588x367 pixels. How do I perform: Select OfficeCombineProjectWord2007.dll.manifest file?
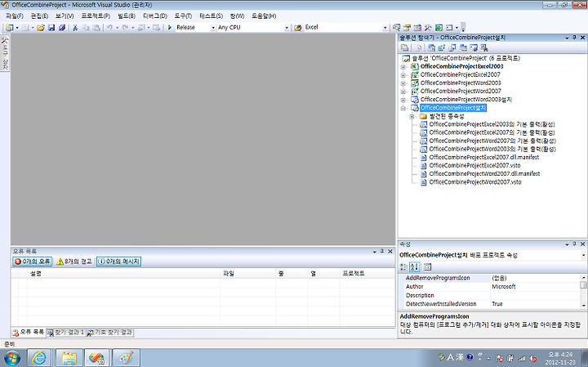484,174
